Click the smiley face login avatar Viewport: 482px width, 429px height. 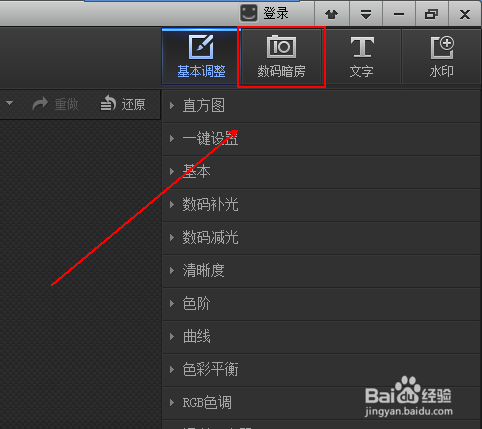249,13
